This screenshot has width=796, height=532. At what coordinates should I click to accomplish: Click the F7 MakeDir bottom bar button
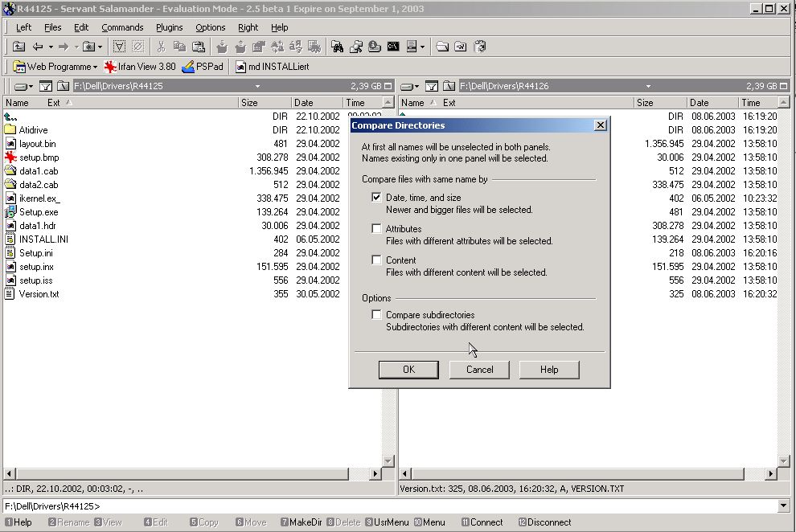pos(302,522)
